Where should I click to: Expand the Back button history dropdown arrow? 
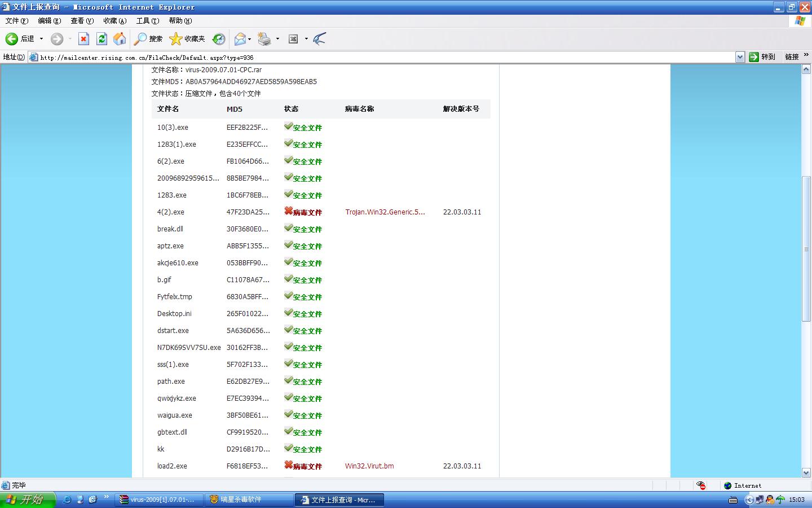pyautogui.click(x=41, y=39)
